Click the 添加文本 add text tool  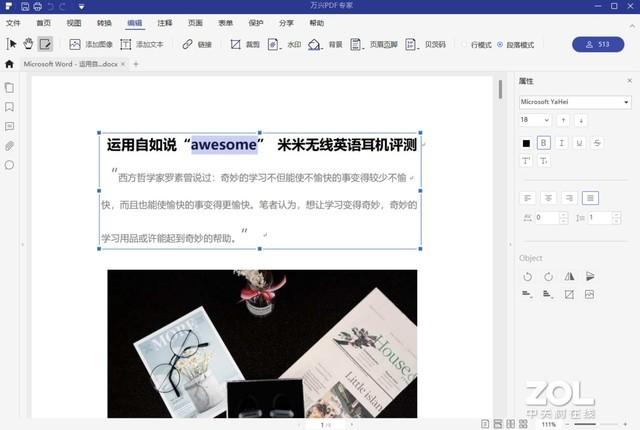coord(142,44)
